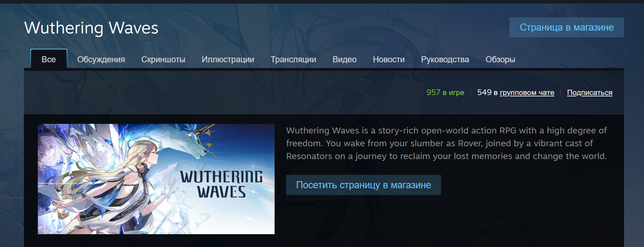
Task: Click the game description paragraph
Action: coord(446,143)
